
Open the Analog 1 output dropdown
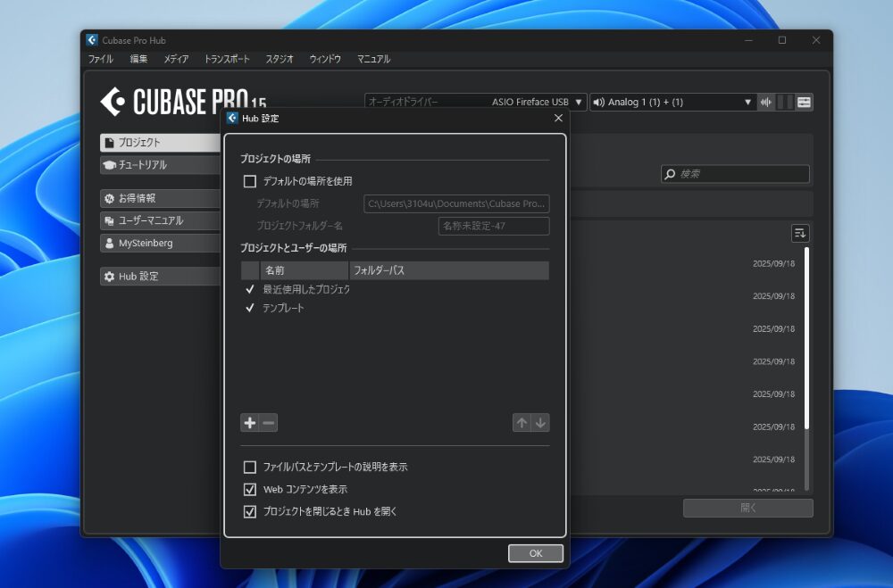[748, 103]
